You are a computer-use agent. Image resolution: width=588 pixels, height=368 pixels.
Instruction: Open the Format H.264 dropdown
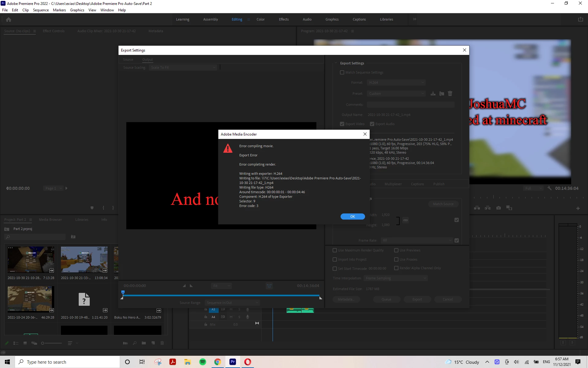pos(396,82)
